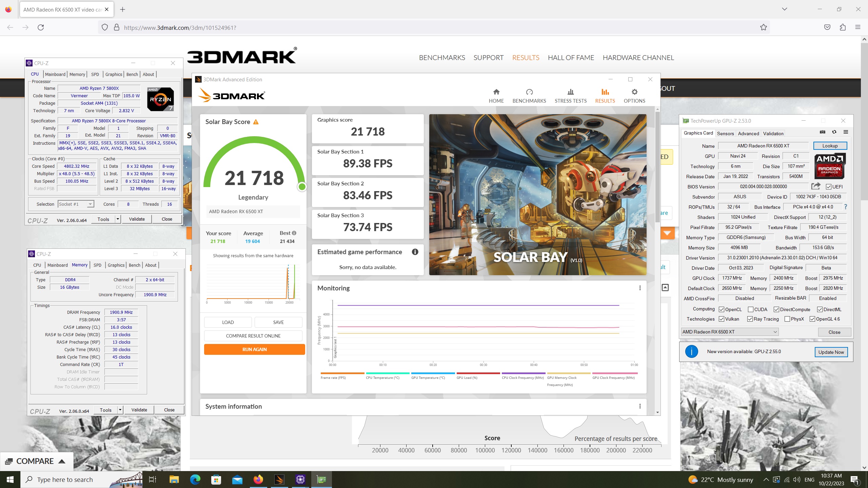Screen dimensions: 868x488
Task: Expand Tools dropdown arrow in lower CPU-Z
Action: click(x=120, y=410)
